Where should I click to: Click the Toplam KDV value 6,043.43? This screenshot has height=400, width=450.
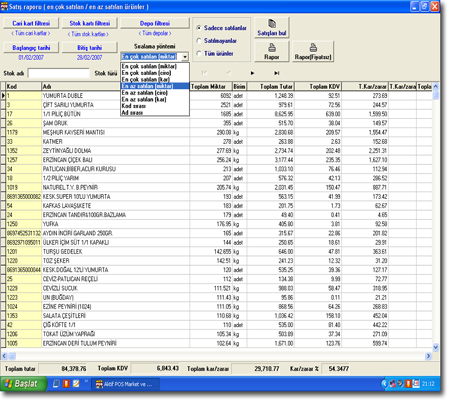(155, 369)
